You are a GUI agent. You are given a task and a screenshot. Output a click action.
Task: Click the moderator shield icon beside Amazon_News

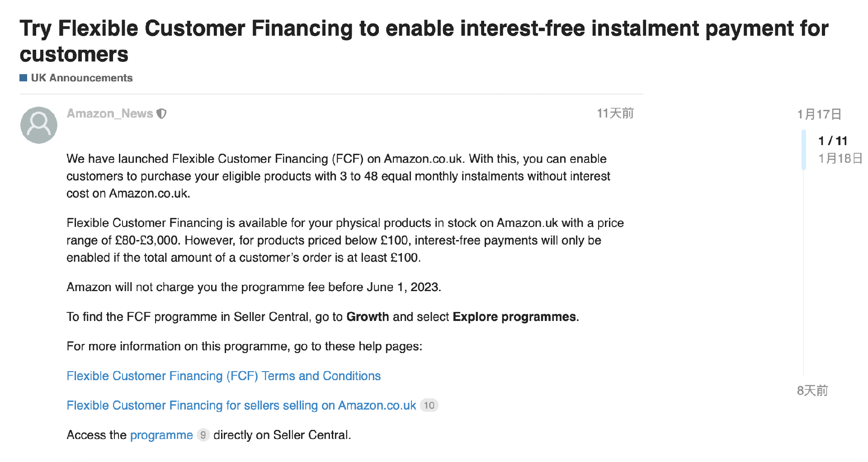coord(161,113)
